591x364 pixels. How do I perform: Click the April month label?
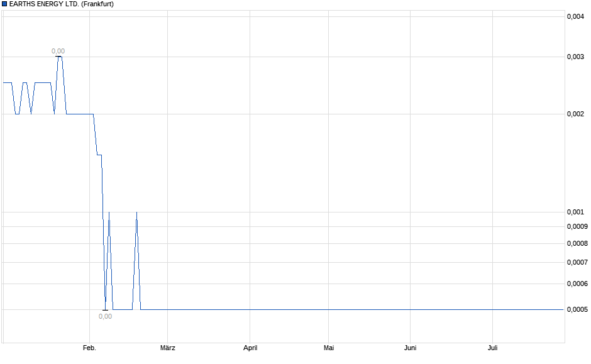(x=250, y=348)
